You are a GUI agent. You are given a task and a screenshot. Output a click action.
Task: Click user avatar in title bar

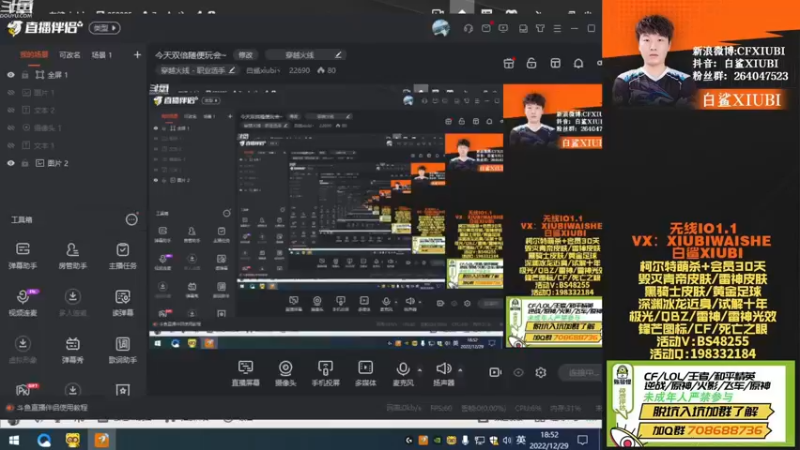[441, 28]
